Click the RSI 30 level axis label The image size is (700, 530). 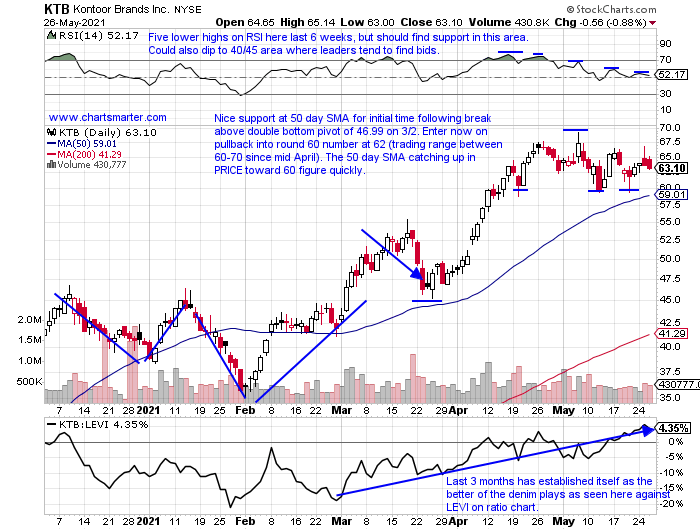coord(665,93)
